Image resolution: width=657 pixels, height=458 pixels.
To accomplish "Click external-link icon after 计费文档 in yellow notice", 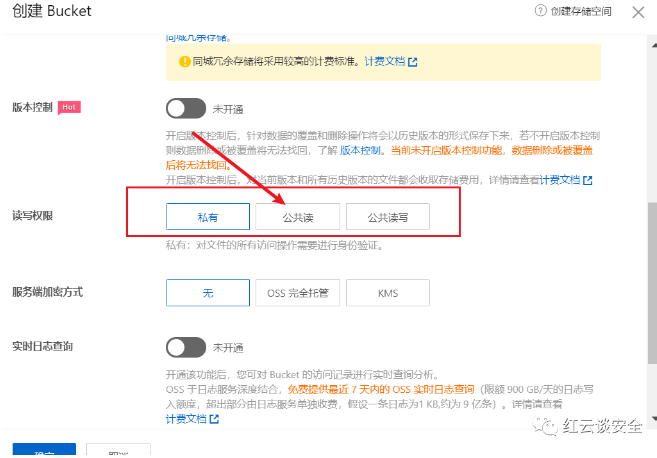I will pyautogui.click(x=412, y=61).
